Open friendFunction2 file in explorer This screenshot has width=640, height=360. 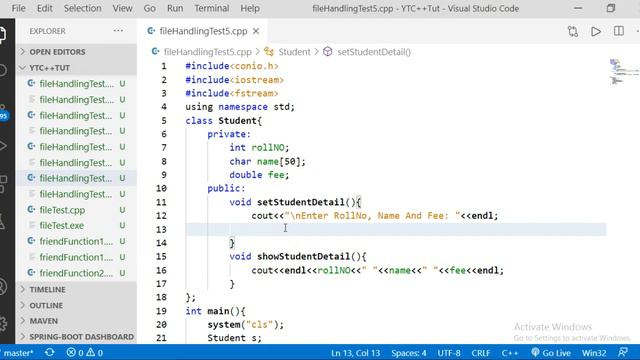[x=76, y=273]
